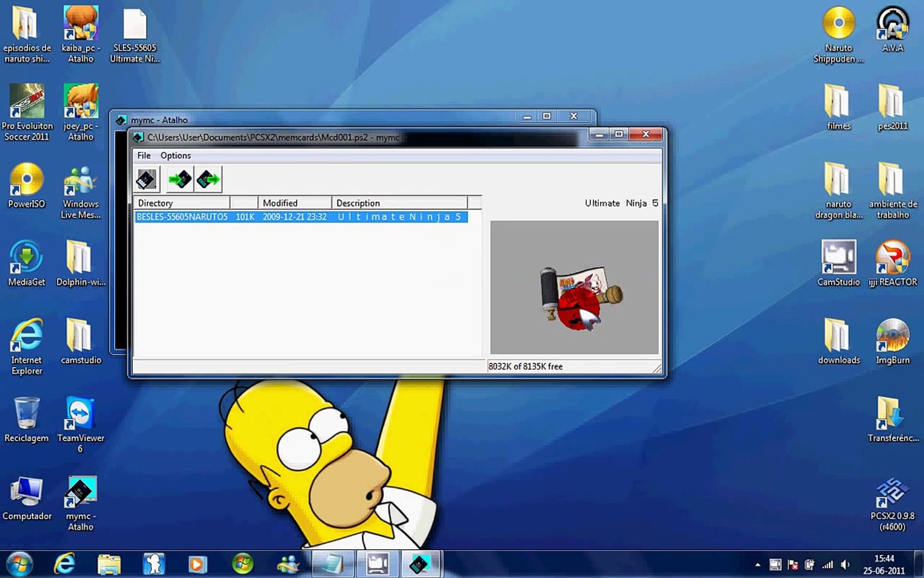Click the volume speaker icon in system tray
The height and width of the screenshot is (578, 924).
[x=845, y=565]
